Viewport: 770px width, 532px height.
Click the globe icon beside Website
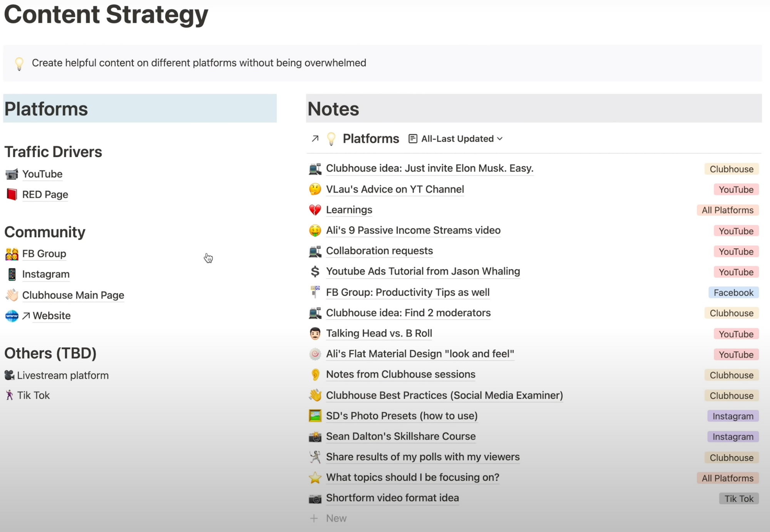tap(12, 316)
